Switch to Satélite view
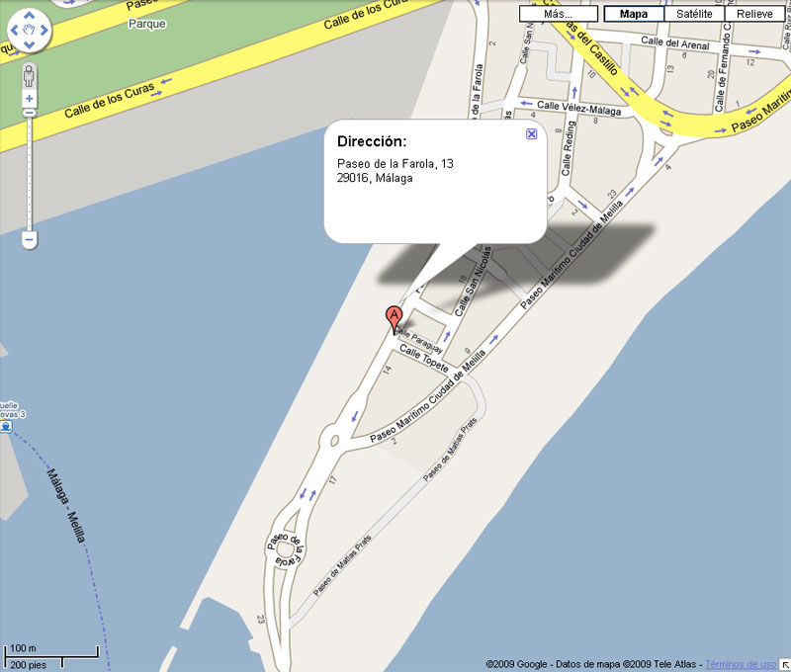 694,14
